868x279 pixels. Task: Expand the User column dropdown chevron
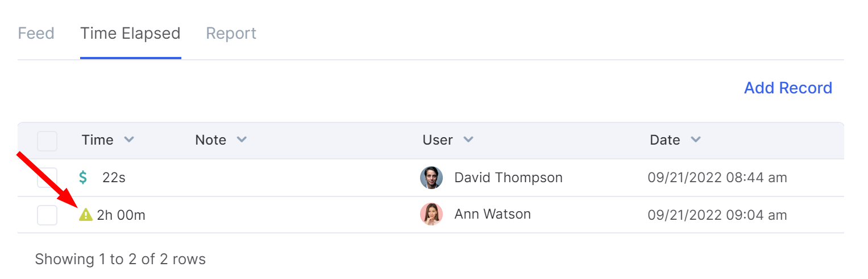click(x=468, y=140)
